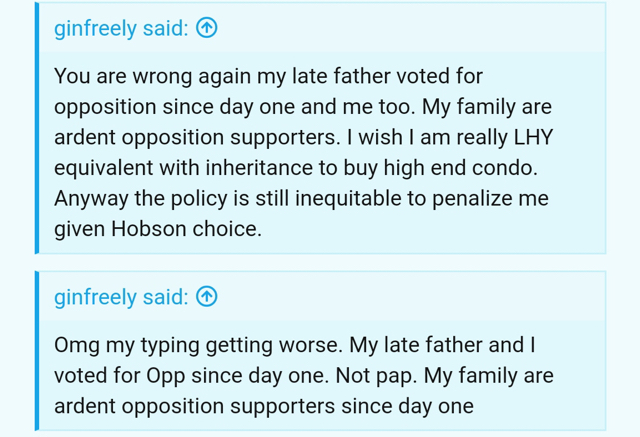Viewport: 640px width, 437px height.
Task: Jump to the original post via the second quote's arrow icon
Action: pyautogui.click(x=207, y=296)
